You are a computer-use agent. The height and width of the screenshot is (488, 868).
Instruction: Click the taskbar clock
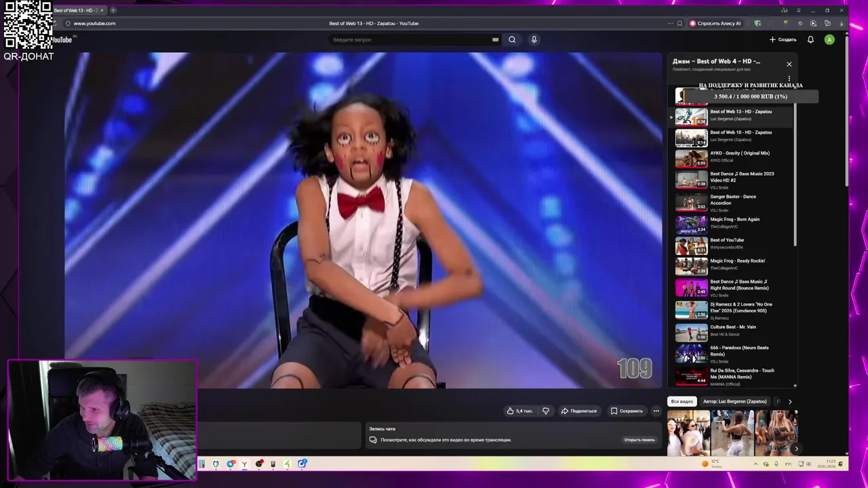point(826,464)
